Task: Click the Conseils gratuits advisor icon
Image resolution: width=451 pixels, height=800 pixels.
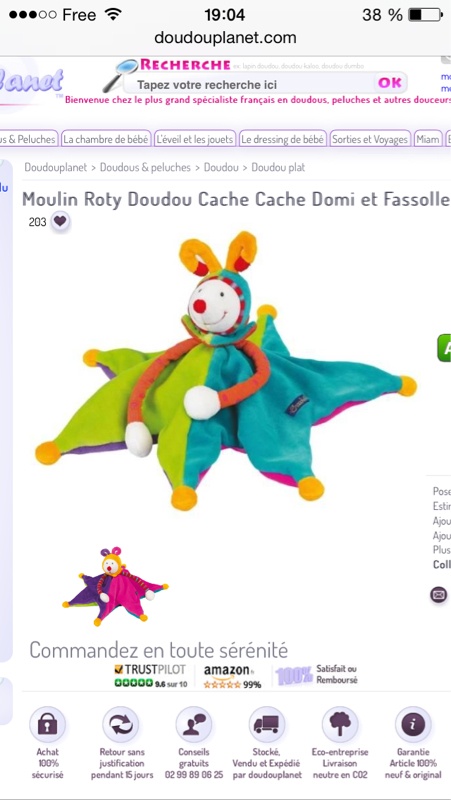Action: click(194, 724)
